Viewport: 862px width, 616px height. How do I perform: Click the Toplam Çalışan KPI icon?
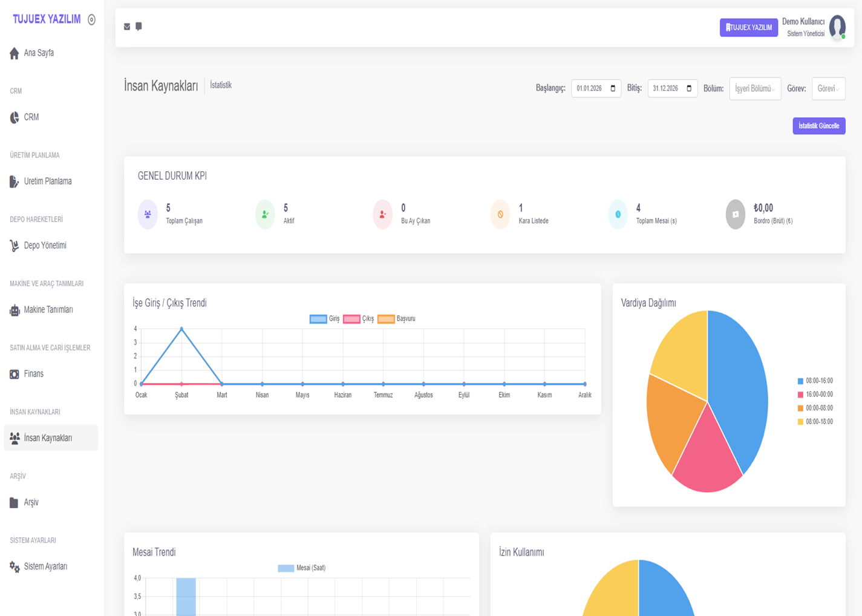(x=148, y=214)
